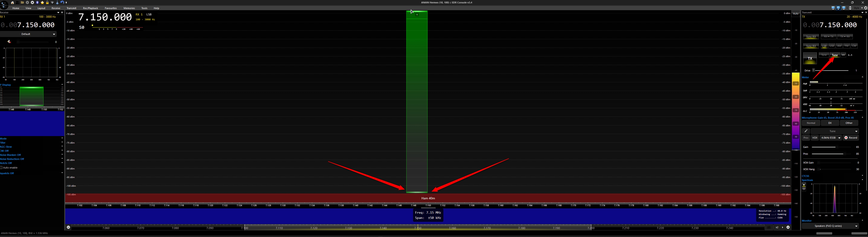
Task: Click the yellow Favourites star icon
Action: click(42, 3)
